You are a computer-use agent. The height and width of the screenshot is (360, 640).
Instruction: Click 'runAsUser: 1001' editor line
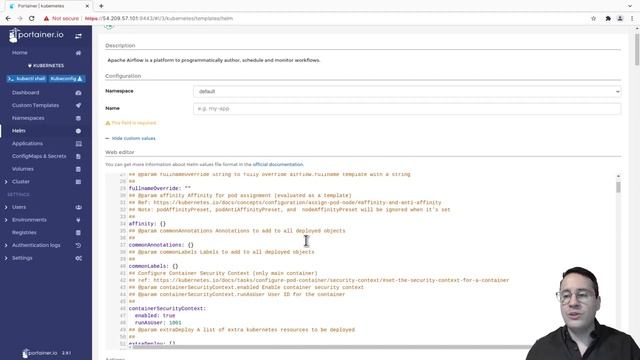[158, 323]
